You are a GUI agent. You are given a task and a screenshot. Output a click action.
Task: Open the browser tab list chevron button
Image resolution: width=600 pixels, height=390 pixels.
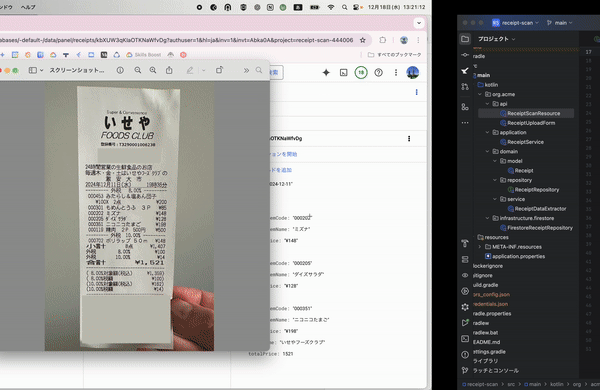(419, 23)
